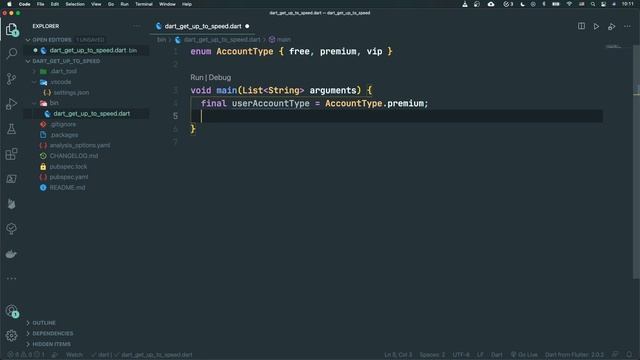Screen dimensions: 640x360
Task: Click the UTF-8 encoding indicator
Action: click(x=461, y=355)
